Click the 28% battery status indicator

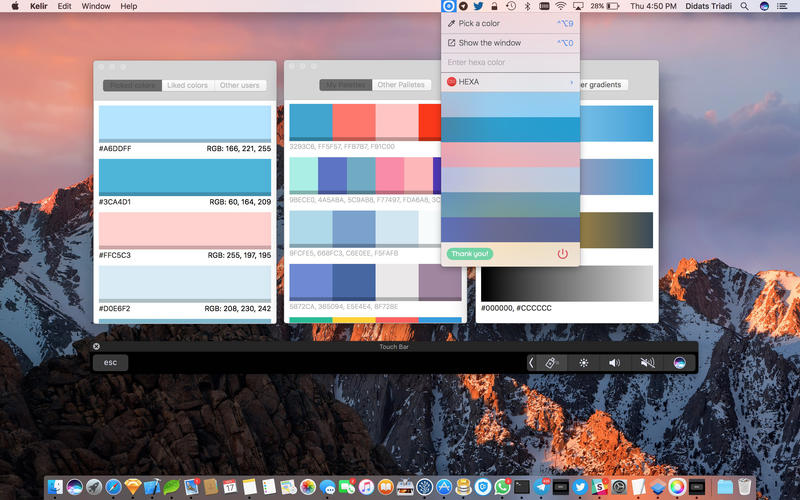click(605, 6)
